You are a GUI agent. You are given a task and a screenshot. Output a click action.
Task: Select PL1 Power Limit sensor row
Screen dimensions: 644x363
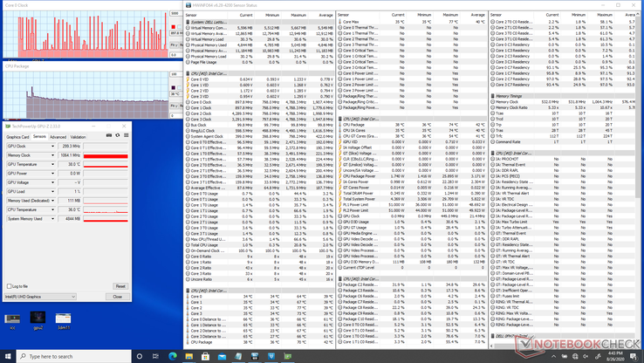(x=412, y=204)
